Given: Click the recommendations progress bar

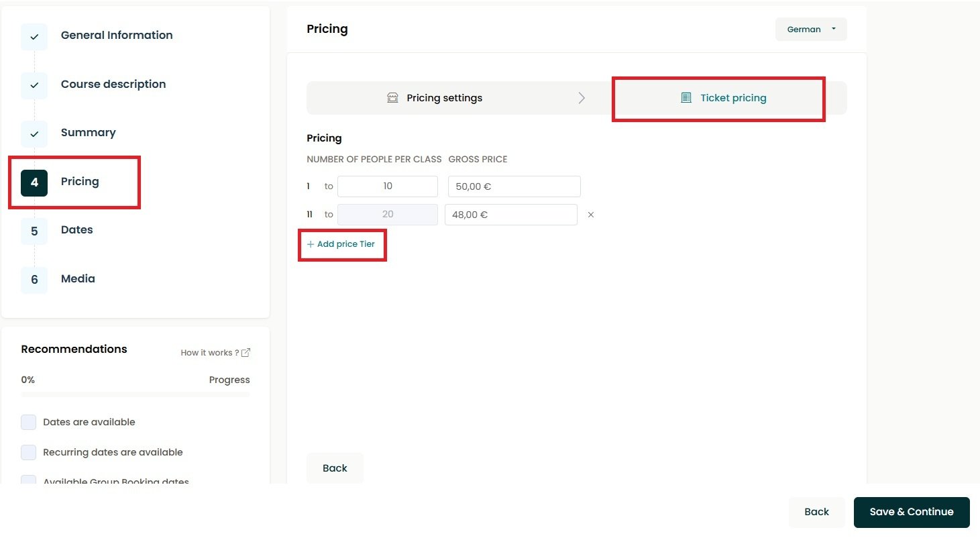Looking at the screenshot, I should click(x=135, y=394).
